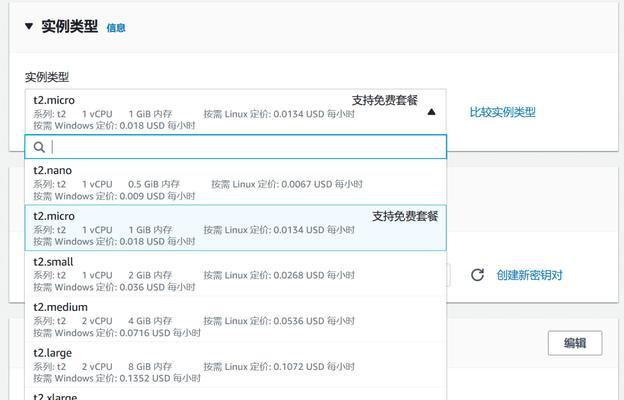Click t2.medium Windows price 0.0716 USD
Screen dimensions: 624x400
[x=117, y=333]
